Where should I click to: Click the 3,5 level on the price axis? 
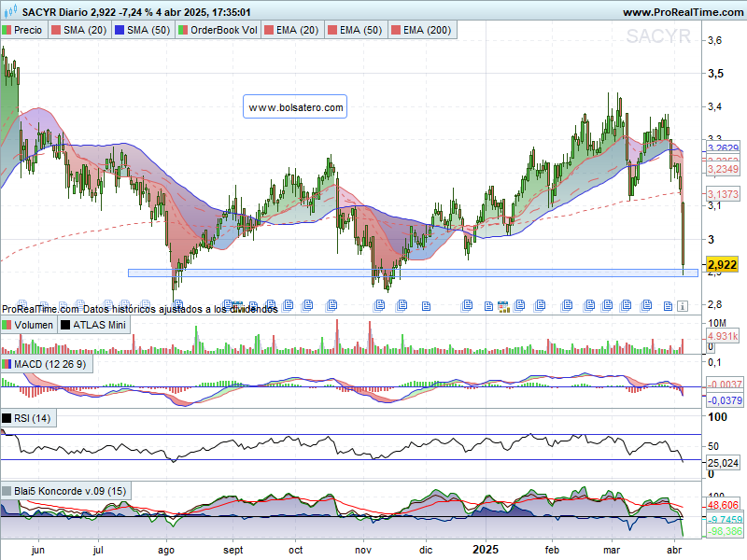[715, 74]
